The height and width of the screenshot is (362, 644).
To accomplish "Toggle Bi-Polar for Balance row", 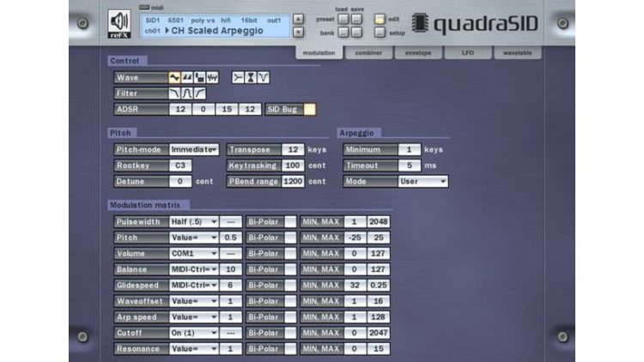I will pos(290,269).
